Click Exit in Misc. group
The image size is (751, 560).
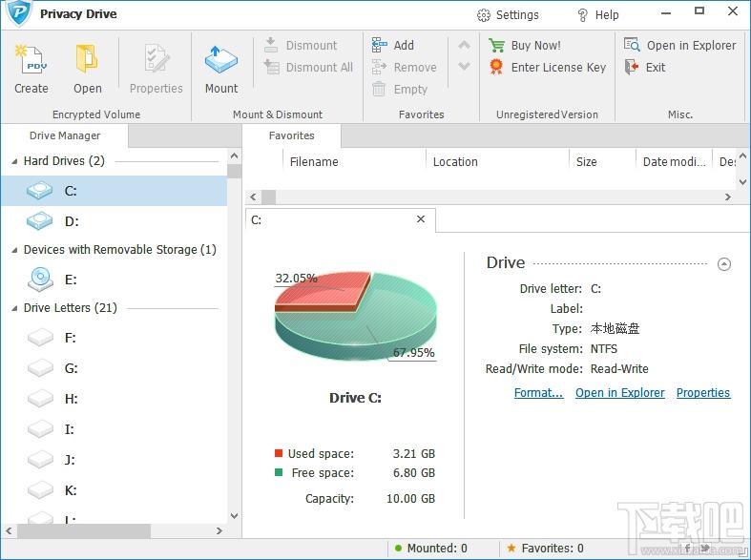(x=645, y=67)
